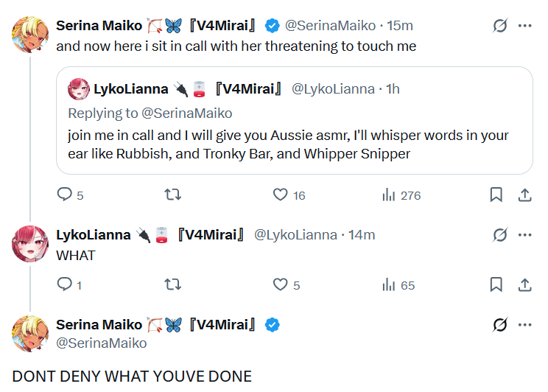Image resolution: width=548 pixels, height=392 pixels.
Task: Click LykoLianna's avatar beside WHAT tweet
Action: coord(30,244)
